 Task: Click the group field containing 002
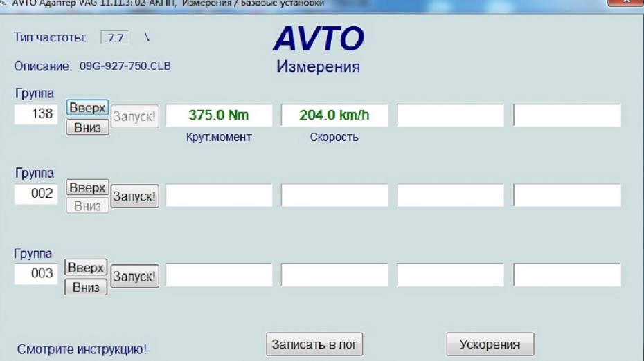[37, 194]
